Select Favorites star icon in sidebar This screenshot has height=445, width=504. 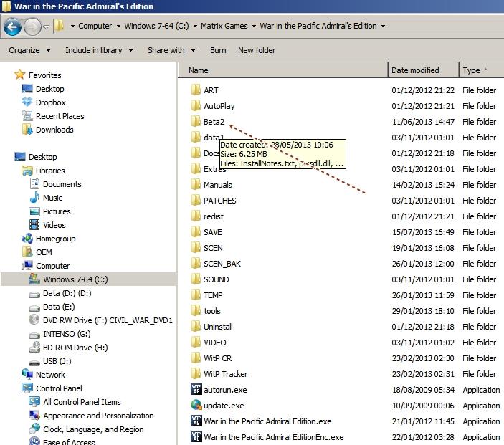tap(19, 75)
